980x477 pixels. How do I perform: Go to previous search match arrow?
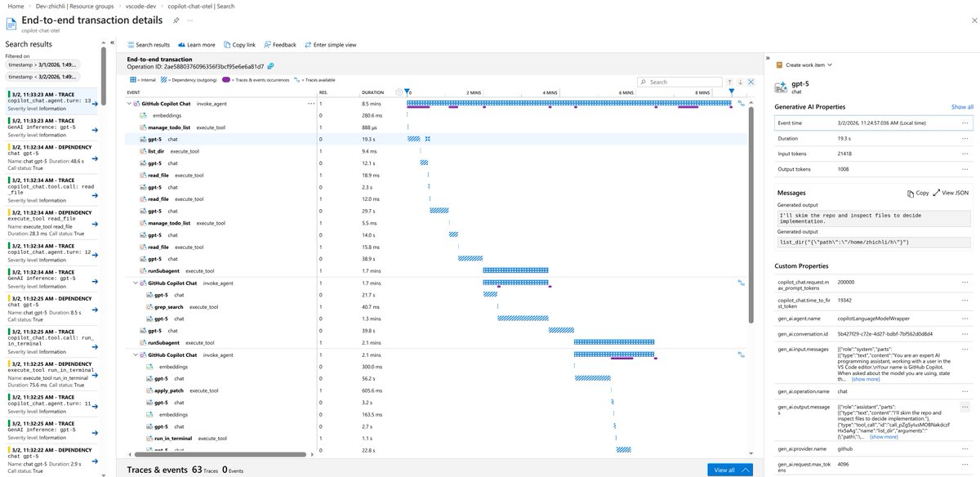coord(729,82)
